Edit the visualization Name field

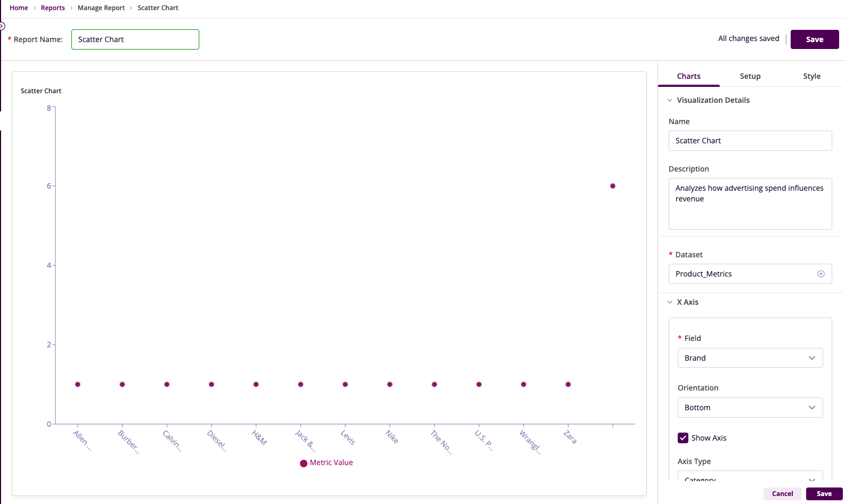[750, 141]
